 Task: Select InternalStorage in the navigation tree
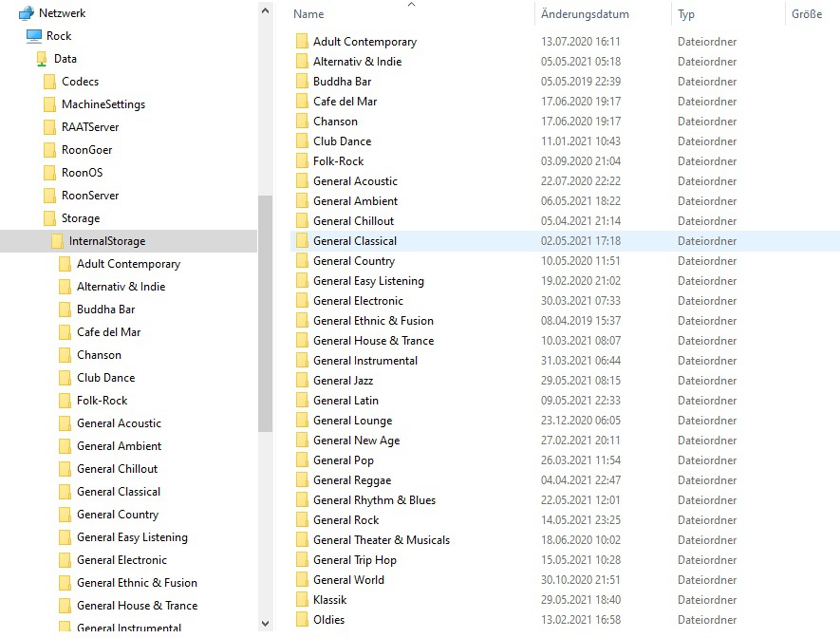pyautogui.click(x=106, y=241)
